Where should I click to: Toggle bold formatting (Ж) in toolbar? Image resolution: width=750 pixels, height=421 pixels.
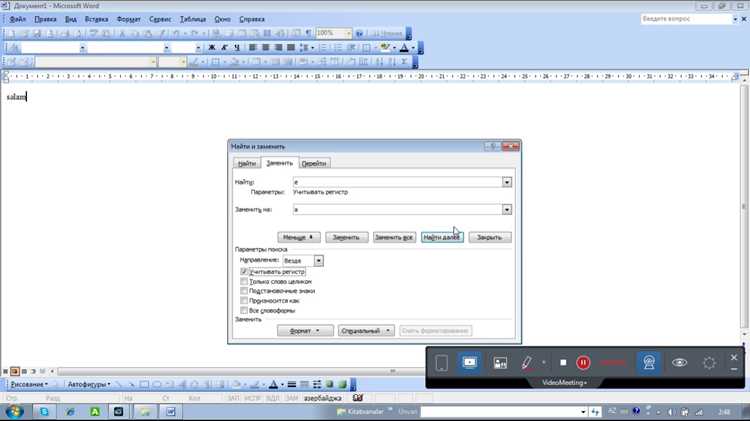click(212, 47)
